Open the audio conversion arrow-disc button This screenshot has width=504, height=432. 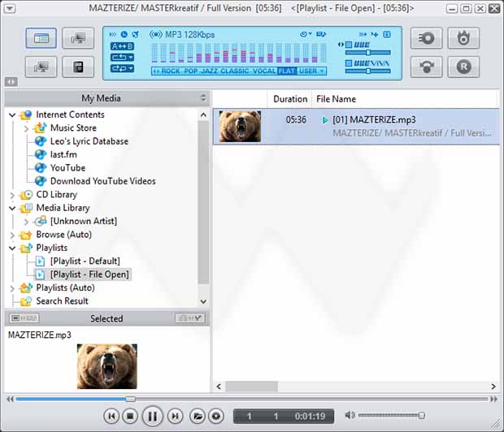pyautogui.click(x=426, y=67)
